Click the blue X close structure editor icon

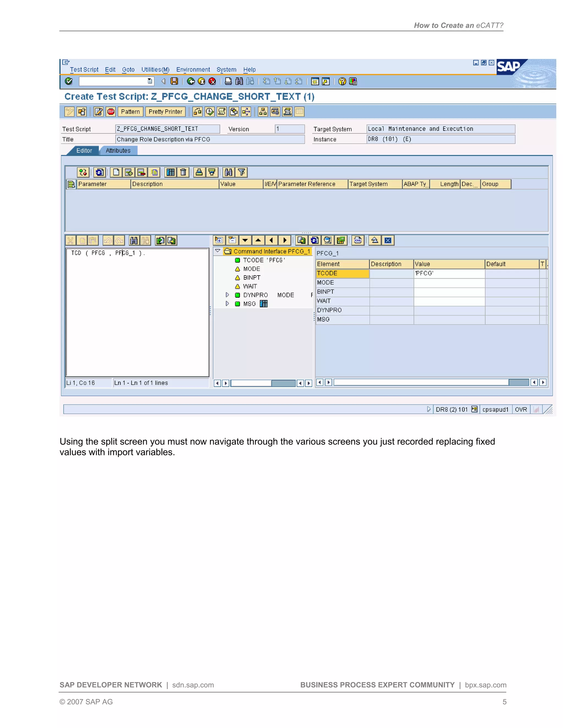388,240
